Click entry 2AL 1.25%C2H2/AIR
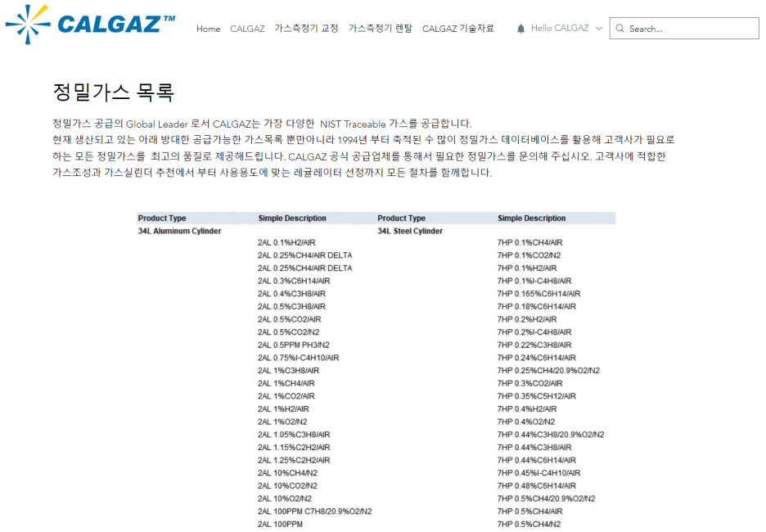The height and width of the screenshot is (532, 766). coord(294,460)
